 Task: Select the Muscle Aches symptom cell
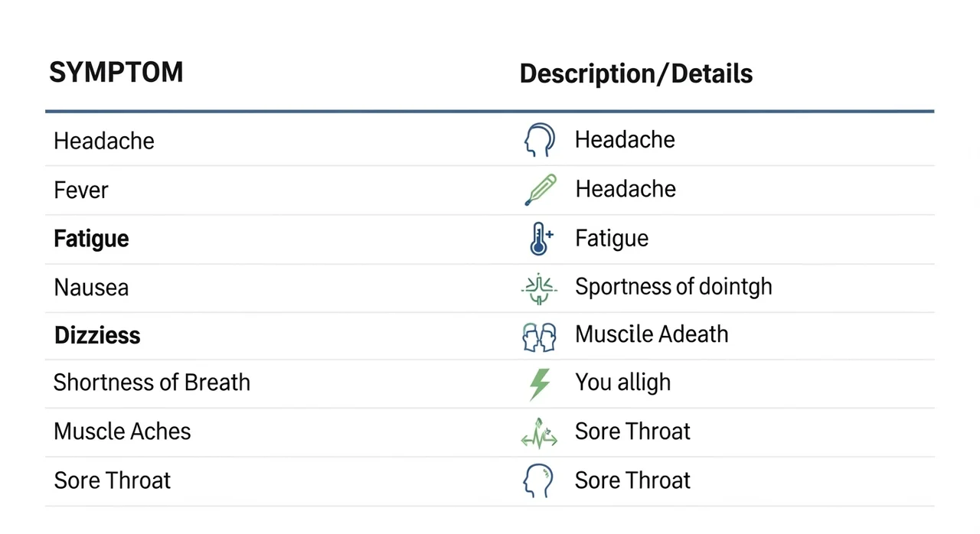[122, 431]
